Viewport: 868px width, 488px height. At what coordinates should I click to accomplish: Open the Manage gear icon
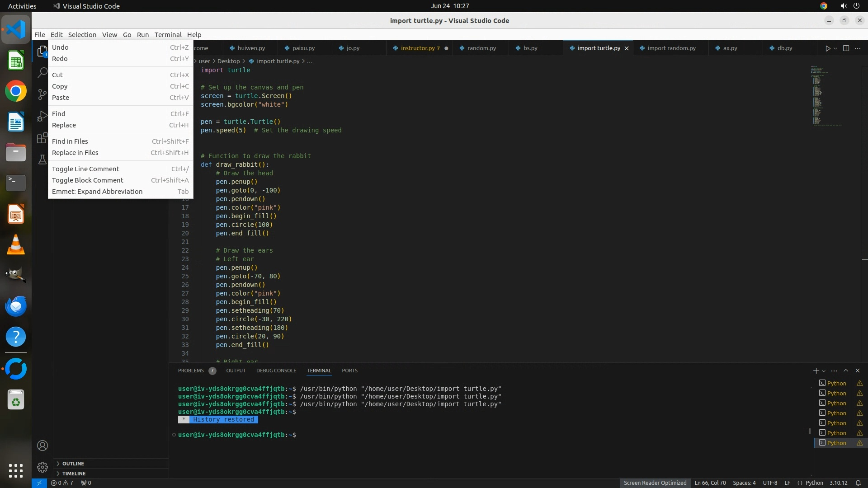[42, 467]
